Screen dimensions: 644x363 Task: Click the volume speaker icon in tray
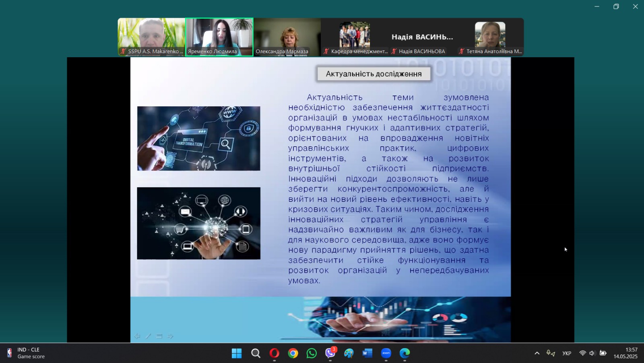592,353
